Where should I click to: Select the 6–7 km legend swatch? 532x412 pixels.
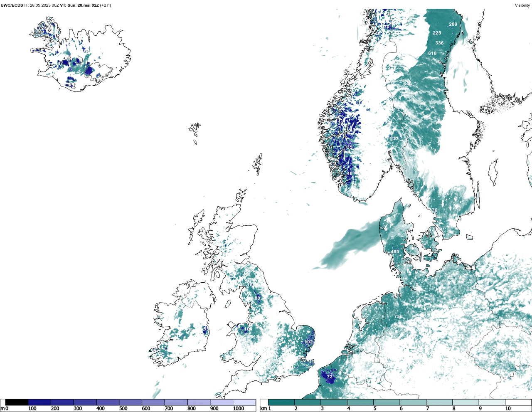point(413,402)
